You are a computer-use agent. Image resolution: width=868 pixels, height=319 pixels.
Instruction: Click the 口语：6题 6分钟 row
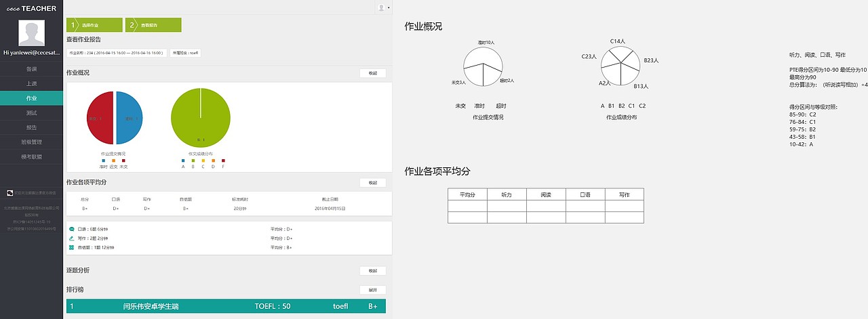pyautogui.click(x=229, y=229)
